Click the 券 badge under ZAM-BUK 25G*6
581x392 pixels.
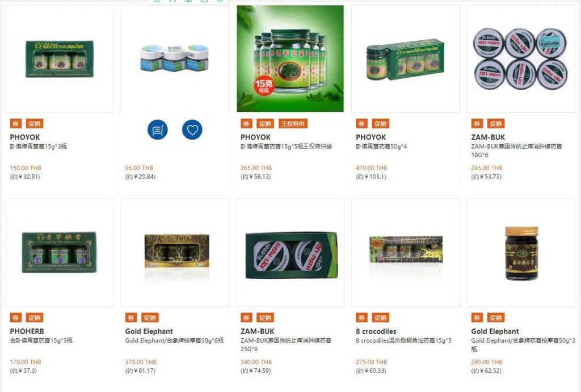click(x=246, y=318)
